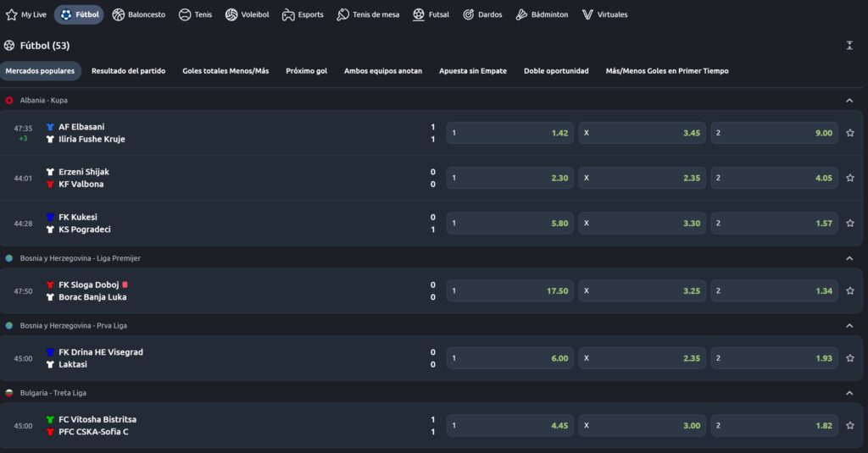Mark FK Sloga Doboj match as favorite
The height and width of the screenshot is (453, 868).
pos(850,290)
